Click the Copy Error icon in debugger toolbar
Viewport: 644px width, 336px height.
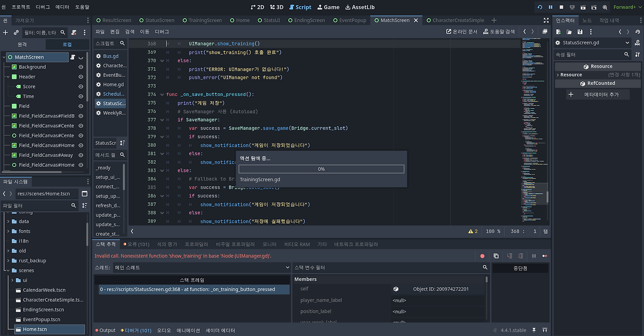496,256
